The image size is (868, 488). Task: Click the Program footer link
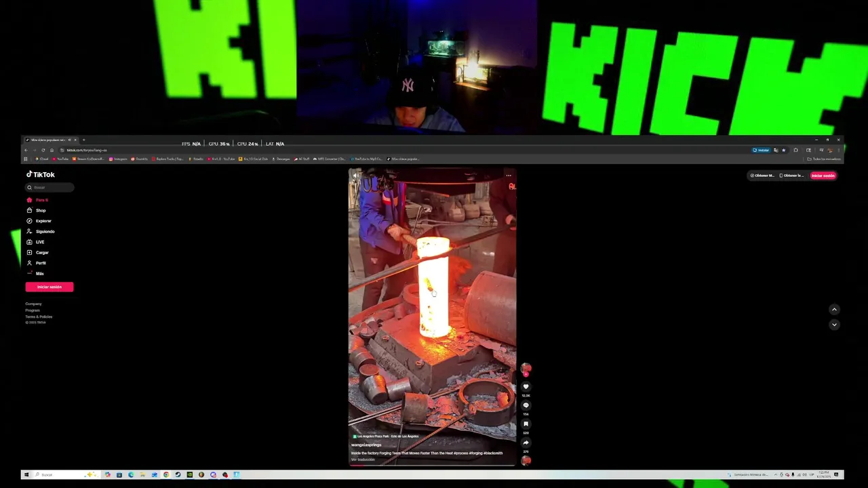point(33,310)
